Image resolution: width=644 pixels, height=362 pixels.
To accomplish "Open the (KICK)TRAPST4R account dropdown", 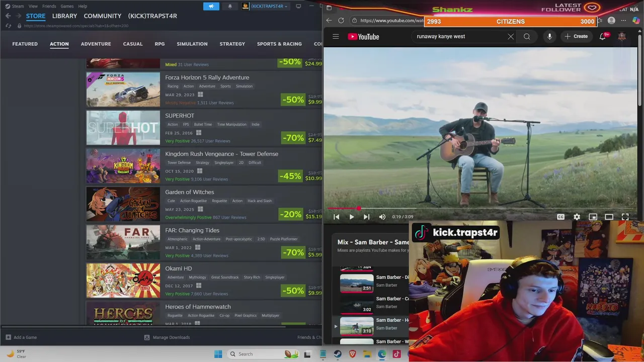I will click(265, 6).
